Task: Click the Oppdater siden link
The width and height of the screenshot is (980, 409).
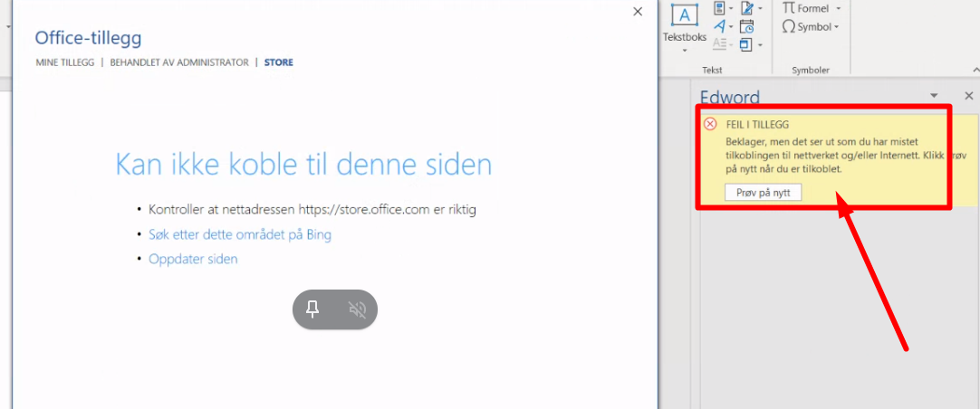Action: [193, 259]
